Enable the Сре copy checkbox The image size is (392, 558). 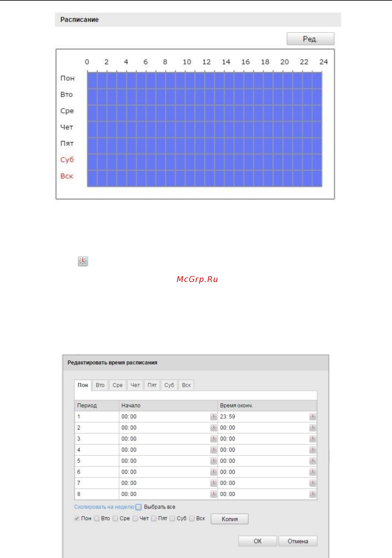tap(115, 519)
